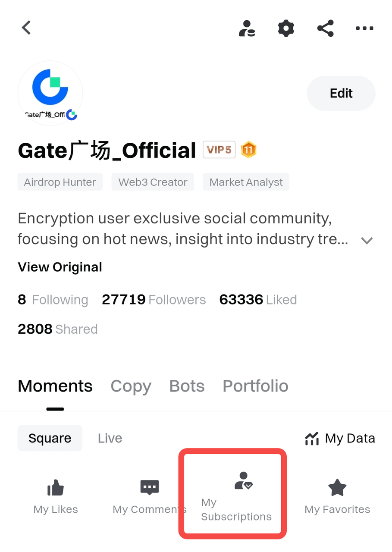The width and height of the screenshot is (392, 552).
Task: Click the Edit profile button
Action: click(341, 93)
